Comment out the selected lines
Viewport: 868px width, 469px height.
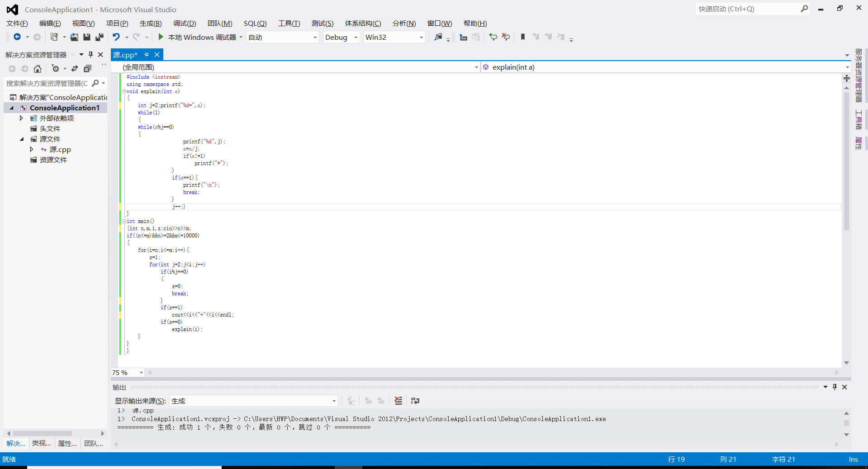(x=493, y=37)
